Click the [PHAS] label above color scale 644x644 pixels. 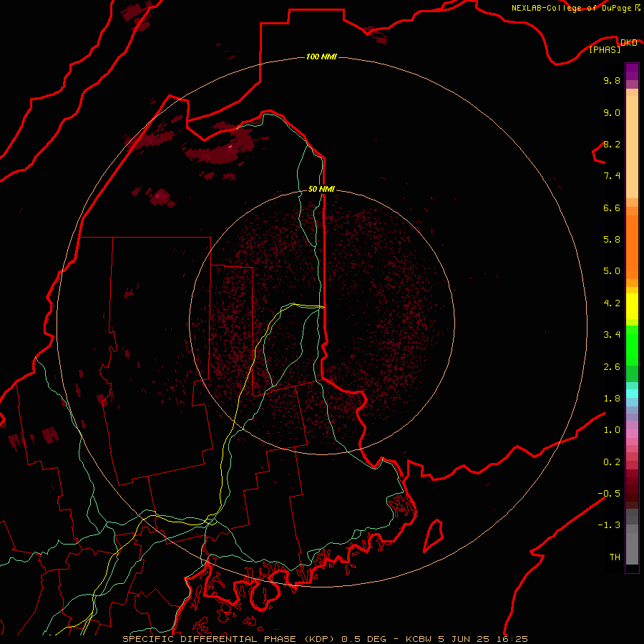coord(605,50)
